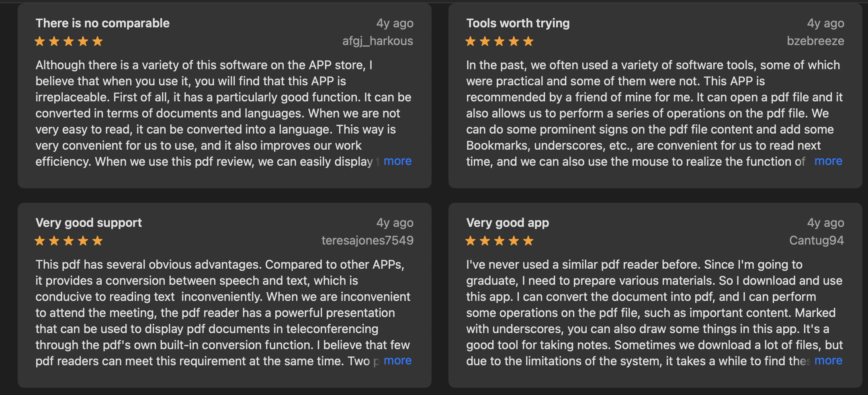868x395 pixels.
Task: Show more of Cantug94's review
Action: (x=828, y=360)
